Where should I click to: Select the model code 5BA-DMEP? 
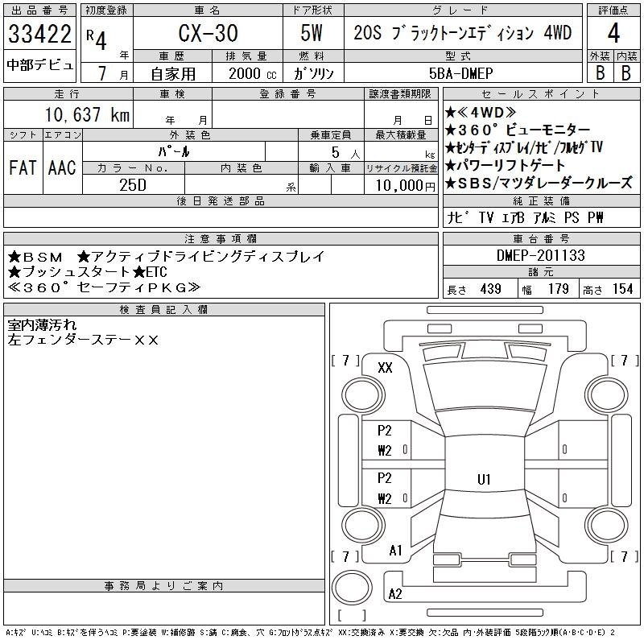tap(460, 73)
